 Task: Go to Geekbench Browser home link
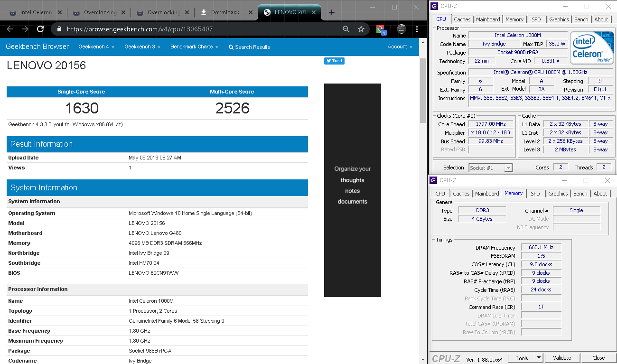click(37, 47)
